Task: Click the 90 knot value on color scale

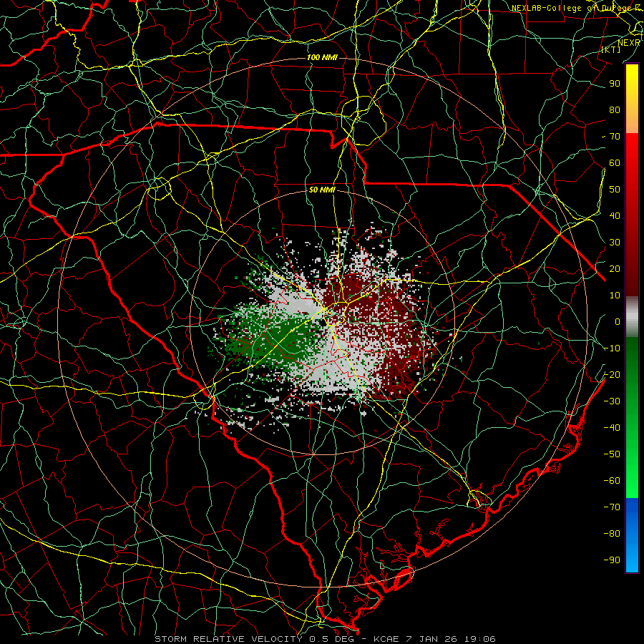Action: point(615,84)
